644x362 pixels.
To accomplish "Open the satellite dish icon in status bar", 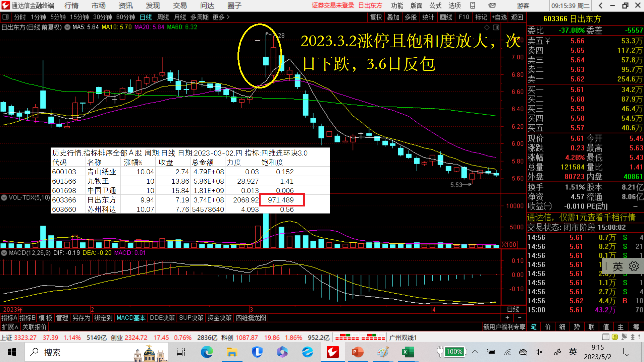I will 624,337.
